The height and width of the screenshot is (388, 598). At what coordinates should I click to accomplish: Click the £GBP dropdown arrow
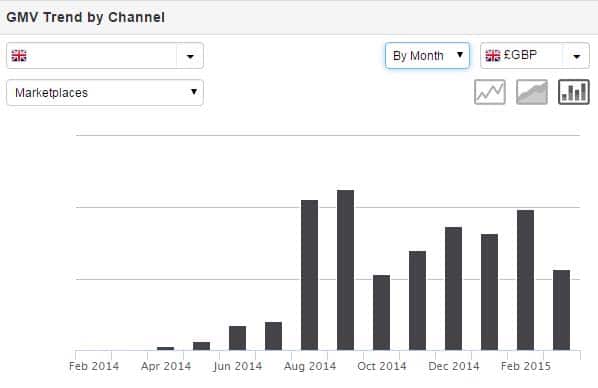(x=576, y=56)
